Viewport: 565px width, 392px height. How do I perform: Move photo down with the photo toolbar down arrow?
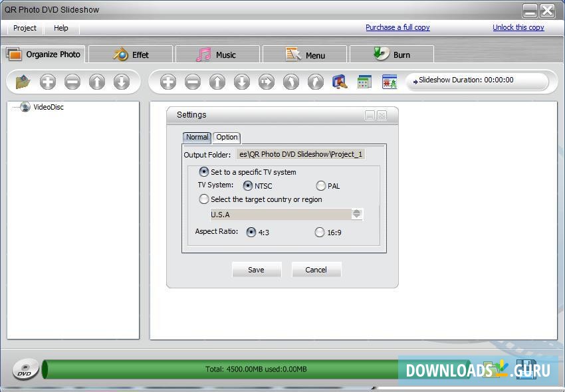tap(242, 82)
